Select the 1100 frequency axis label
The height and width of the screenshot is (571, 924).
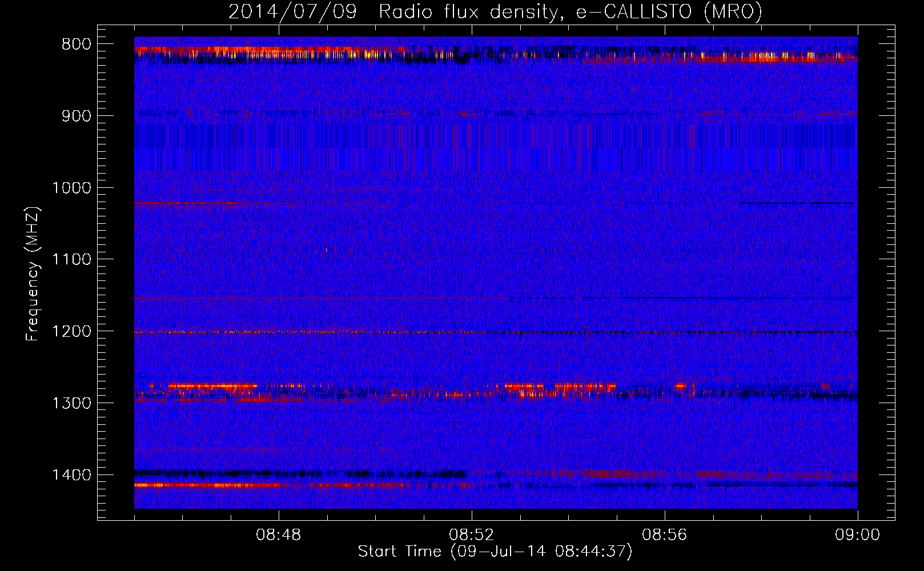pos(71,260)
